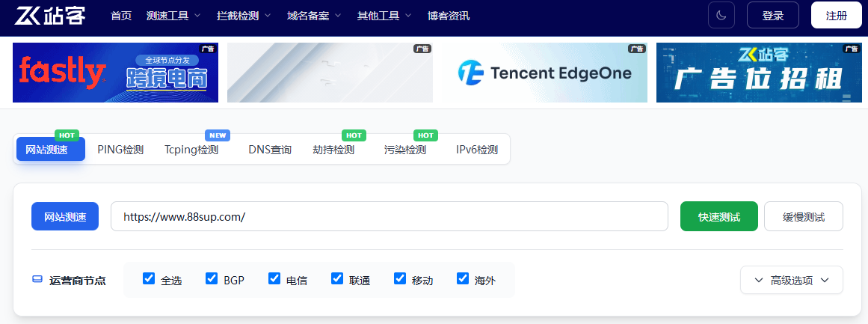Disable the 海外 nodes checkbox
Viewport: 868px width, 324px height.
[463, 279]
